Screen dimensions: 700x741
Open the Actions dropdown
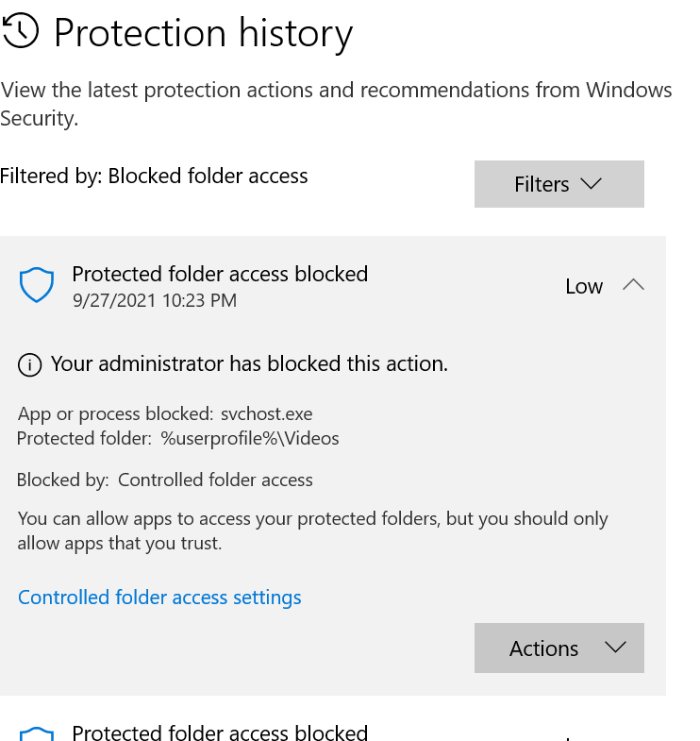coord(558,648)
